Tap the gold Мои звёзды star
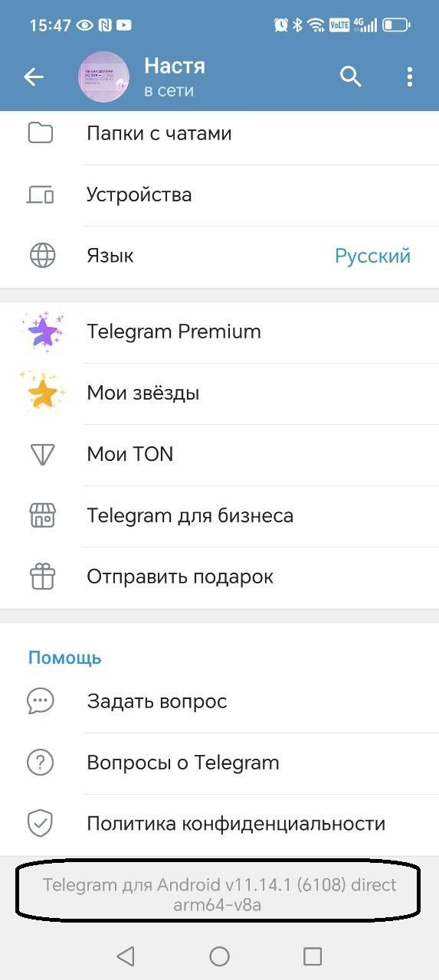The image size is (439, 980). click(x=41, y=393)
